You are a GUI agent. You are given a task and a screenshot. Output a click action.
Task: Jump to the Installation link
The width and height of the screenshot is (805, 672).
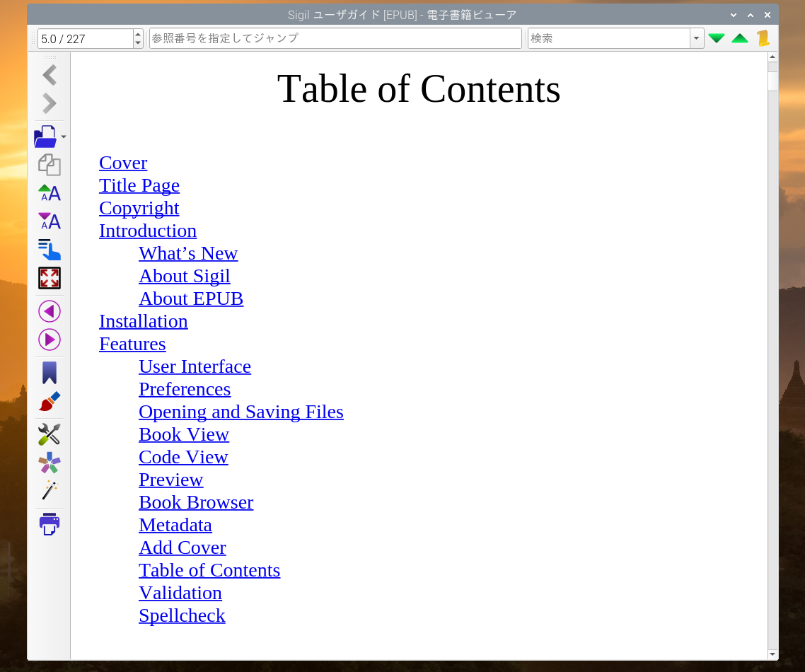[x=143, y=321]
